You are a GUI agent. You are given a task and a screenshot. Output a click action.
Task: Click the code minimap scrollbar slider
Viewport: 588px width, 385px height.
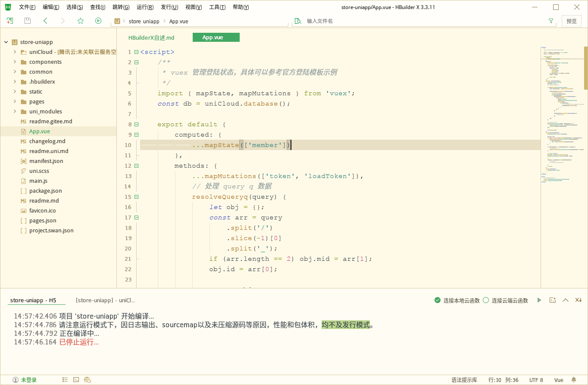585,68
